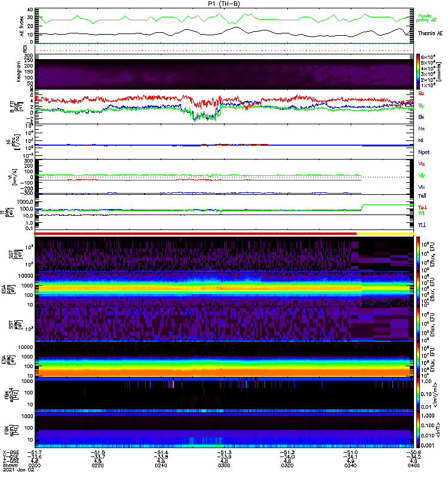Click the green 'By' legend label

[x=421, y=106]
